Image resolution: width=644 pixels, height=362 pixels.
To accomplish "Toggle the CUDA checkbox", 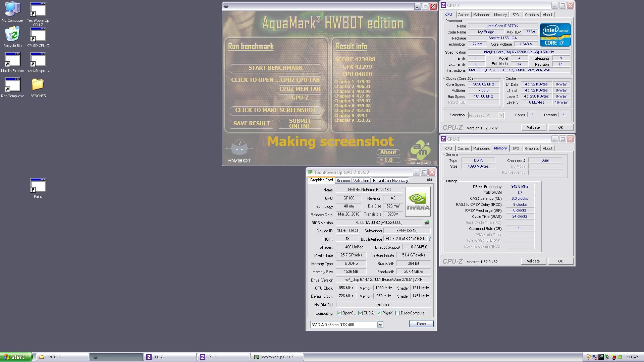I will click(360, 313).
